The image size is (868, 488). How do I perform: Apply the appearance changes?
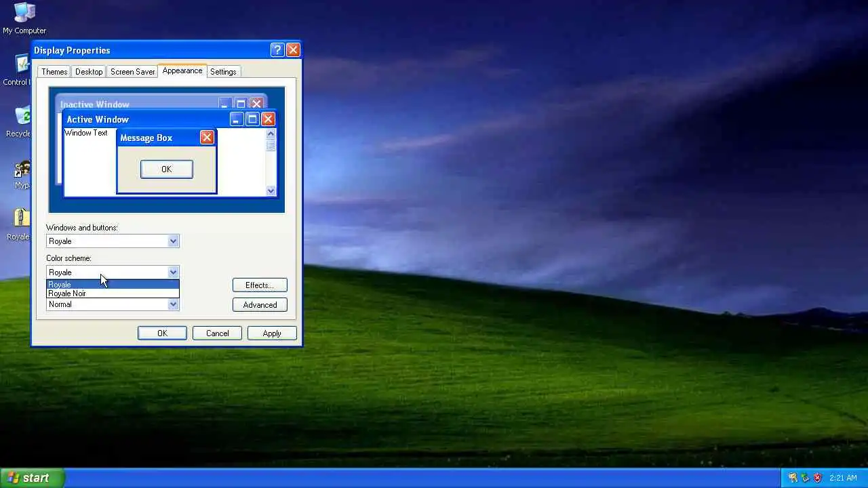coord(272,333)
